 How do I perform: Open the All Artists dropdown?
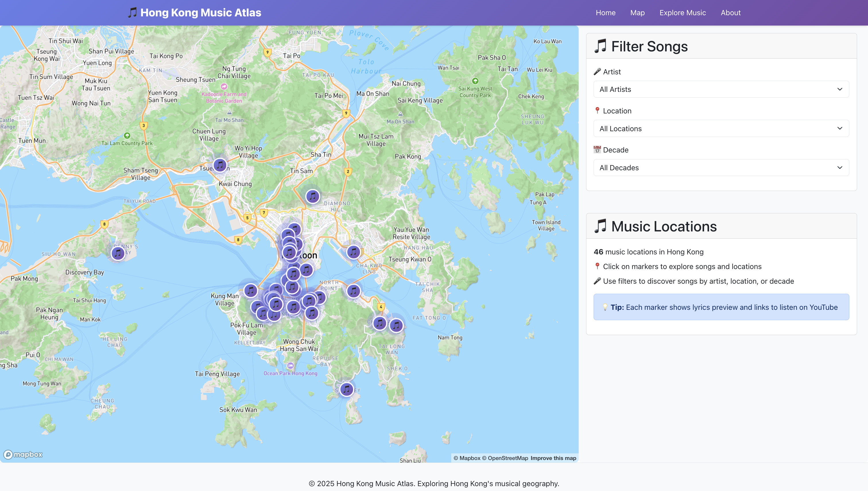click(x=721, y=89)
